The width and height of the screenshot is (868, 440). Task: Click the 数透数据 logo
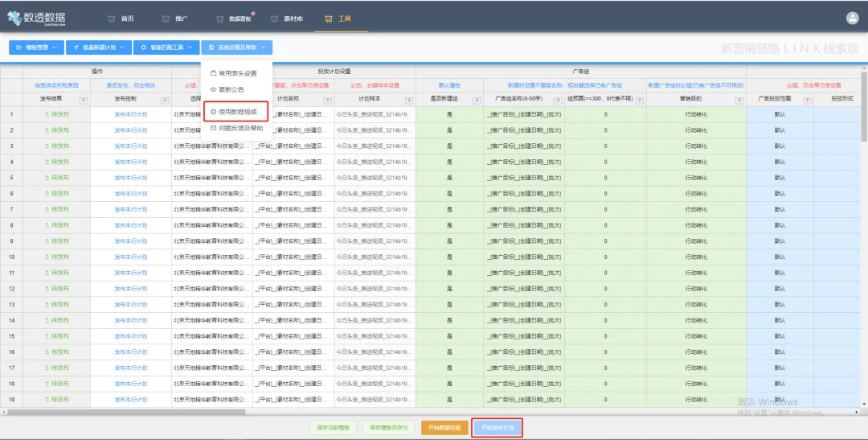36,19
